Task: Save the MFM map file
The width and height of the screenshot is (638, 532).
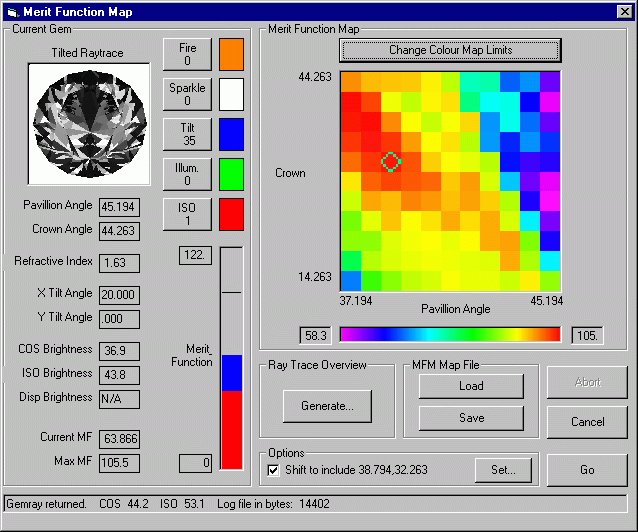Action: (x=471, y=418)
